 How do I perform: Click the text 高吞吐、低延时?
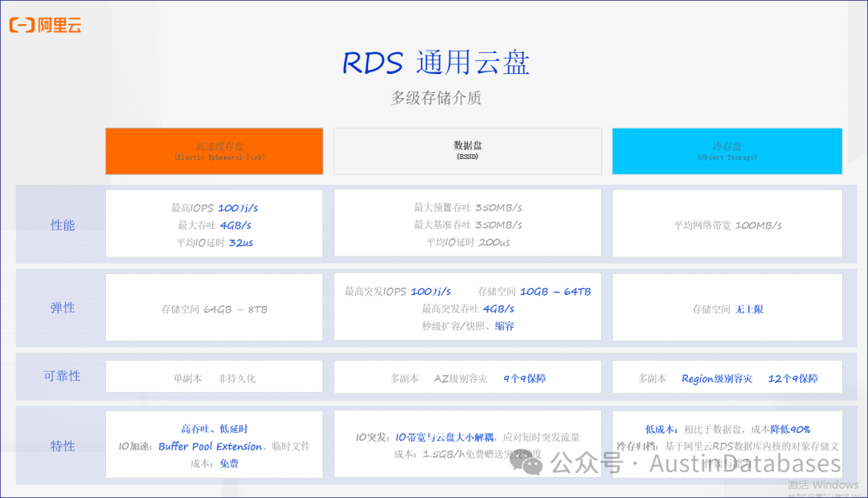pyautogui.click(x=215, y=429)
